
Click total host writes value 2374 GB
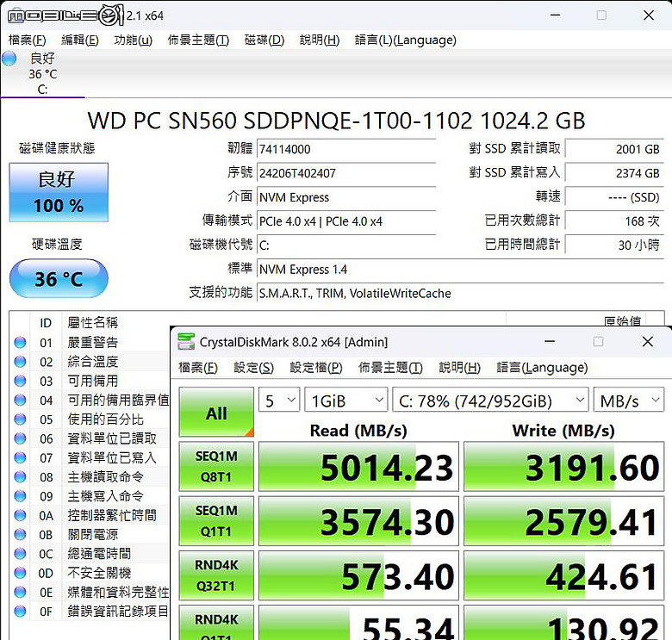pyautogui.click(x=614, y=173)
